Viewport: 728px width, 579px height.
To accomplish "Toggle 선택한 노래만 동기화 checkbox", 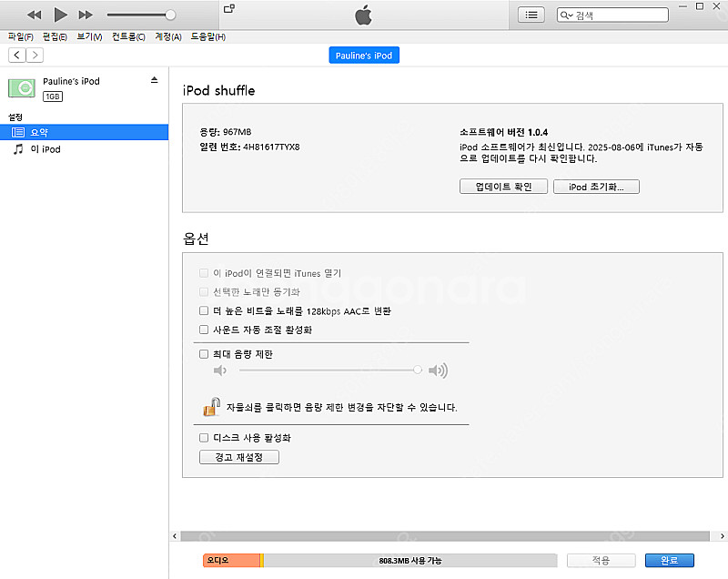I will point(203,291).
